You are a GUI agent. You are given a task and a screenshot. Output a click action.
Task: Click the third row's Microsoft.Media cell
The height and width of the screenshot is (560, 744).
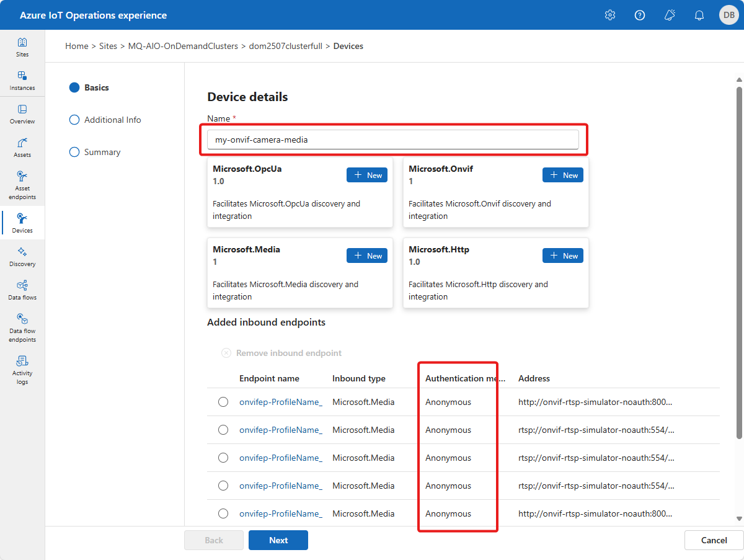tap(363, 458)
